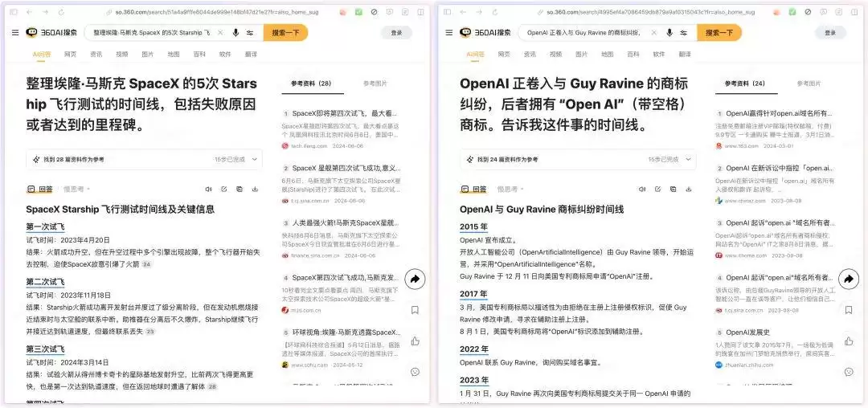Open reference OpenAI发展史
The width and height of the screenshot is (868, 408).
tap(748, 333)
